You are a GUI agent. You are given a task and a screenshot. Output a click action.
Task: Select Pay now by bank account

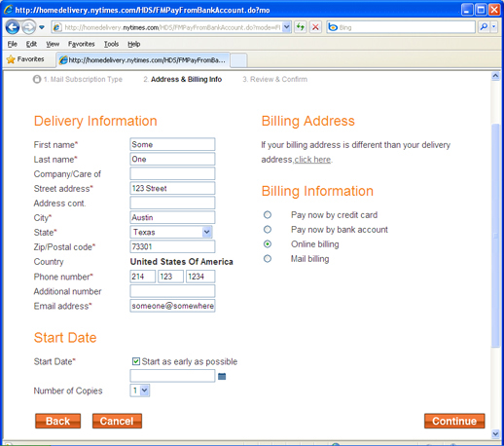click(x=268, y=230)
